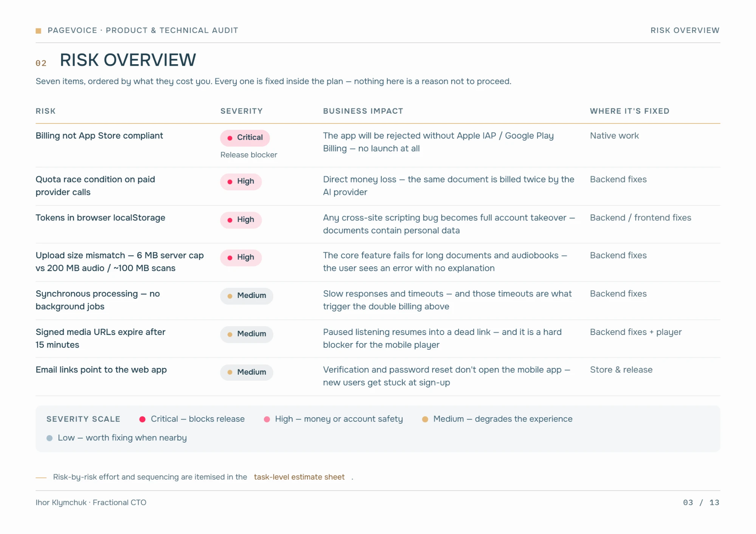Click the orange dot beside 'Medium – degrades the experience'

[x=425, y=419]
